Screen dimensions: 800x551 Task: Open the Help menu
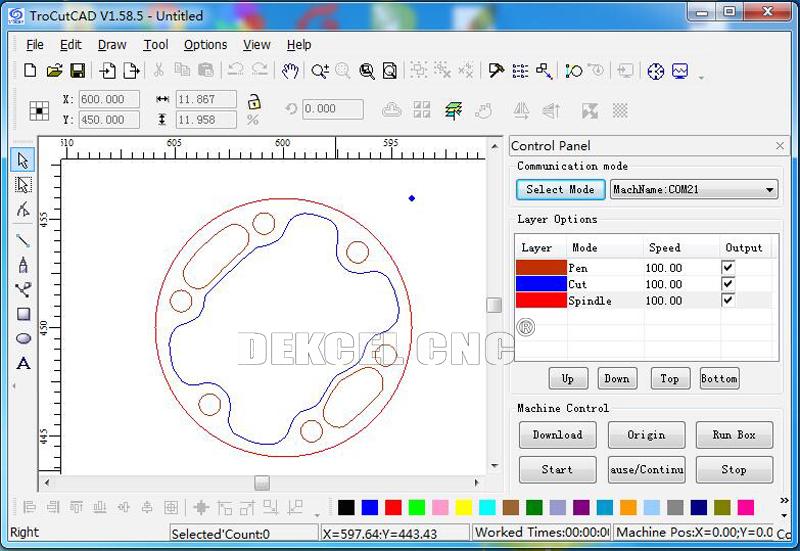coord(298,45)
